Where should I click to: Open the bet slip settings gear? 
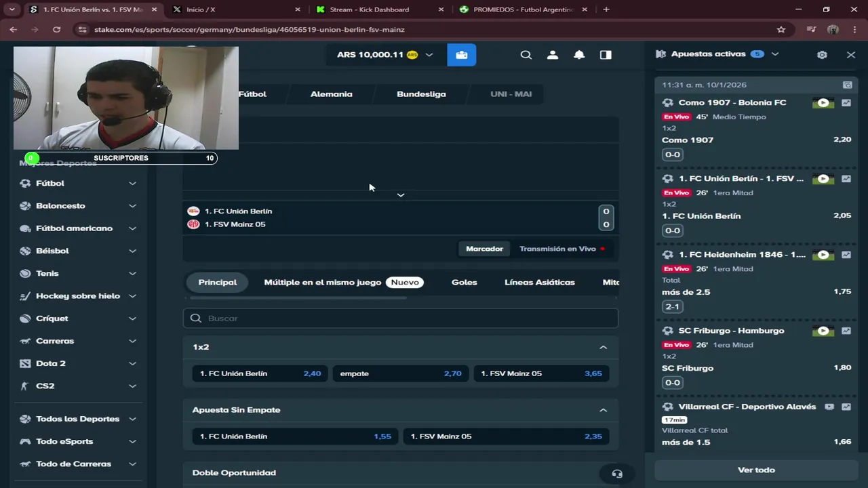[822, 55]
